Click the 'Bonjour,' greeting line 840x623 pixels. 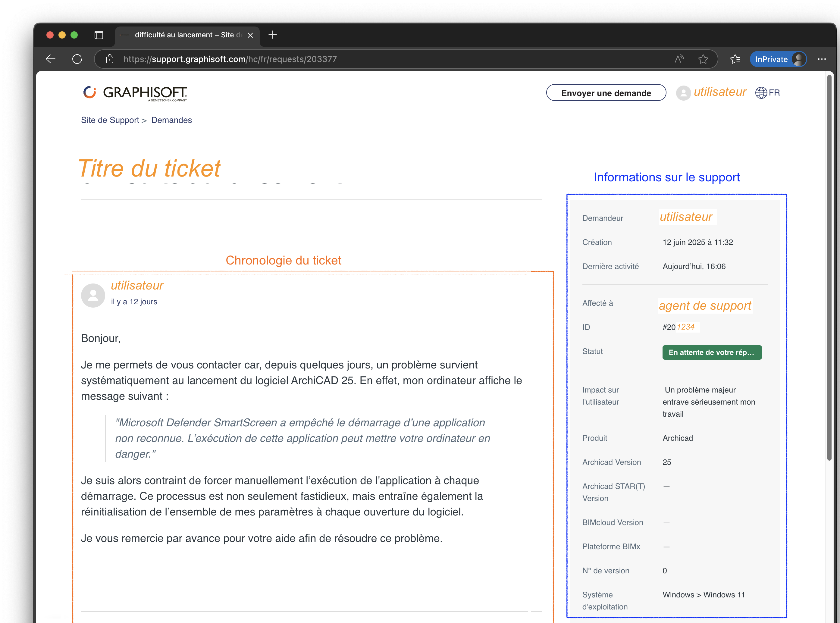point(101,338)
